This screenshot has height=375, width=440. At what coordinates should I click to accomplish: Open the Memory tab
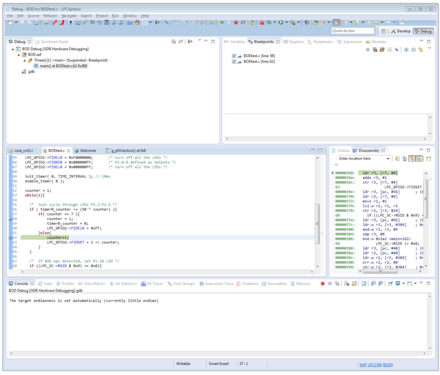pos(300,284)
